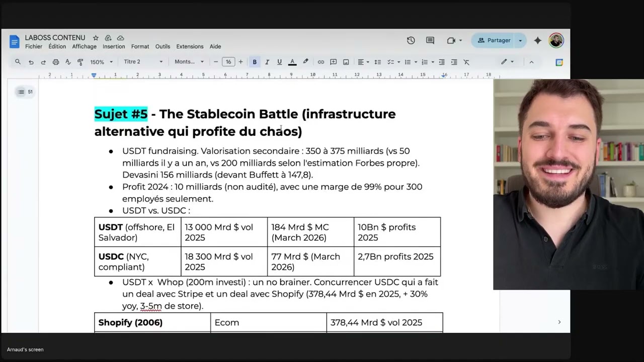This screenshot has height=362, width=644.
Task: Click the "Shopify (2006)" table cell
Action: tap(152, 322)
